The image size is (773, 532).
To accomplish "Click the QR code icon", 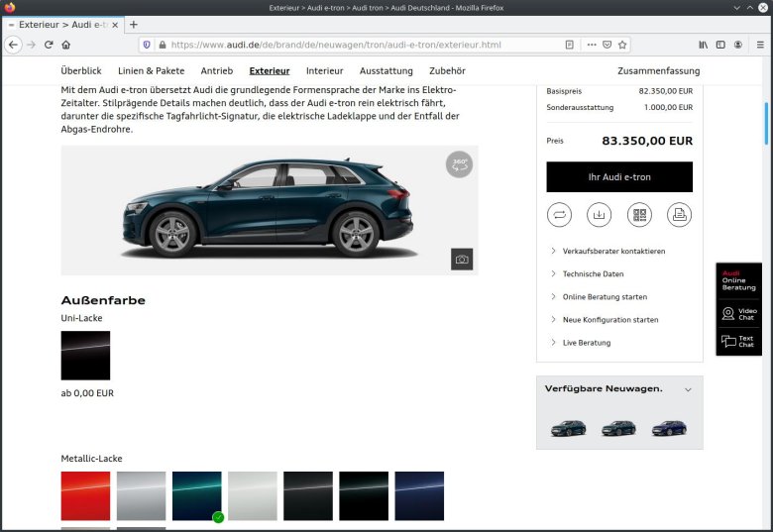I will pyautogui.click(x=639, y=214).
